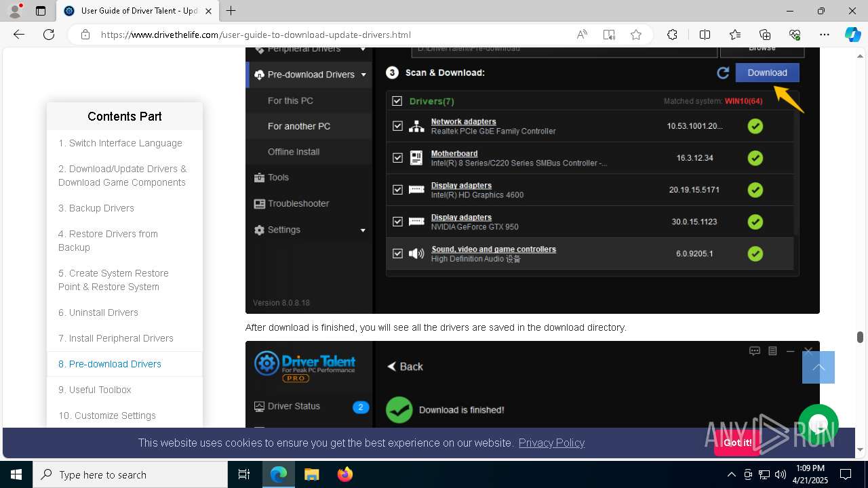Screen dimensions: 868x488
Task: Click the scroll-to-top arrow button
Action: 818,367
